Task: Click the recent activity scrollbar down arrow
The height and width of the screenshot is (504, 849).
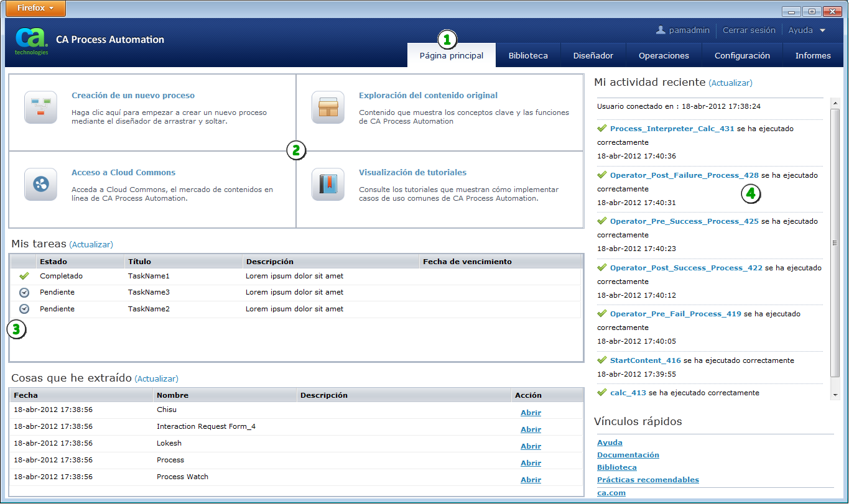Action: coord(835,395)
